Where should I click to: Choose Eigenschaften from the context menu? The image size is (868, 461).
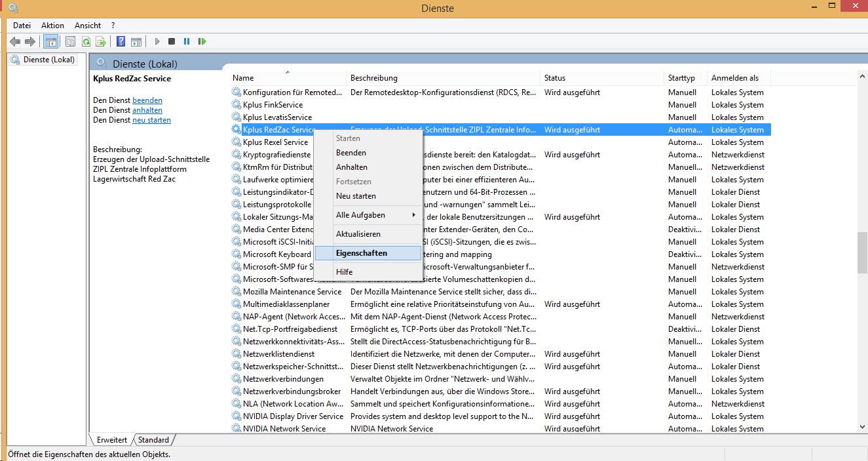pyautogui.click(x=362, y=253)
